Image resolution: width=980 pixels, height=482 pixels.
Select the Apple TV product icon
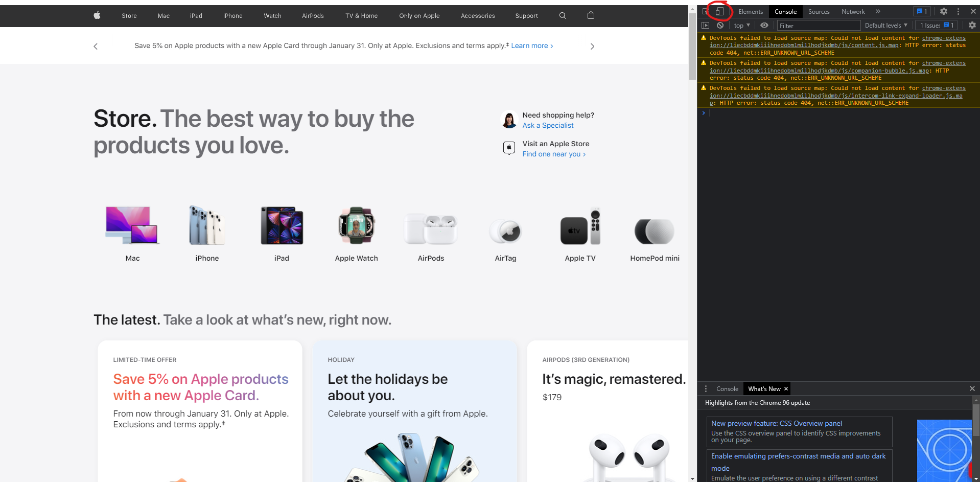580,226
